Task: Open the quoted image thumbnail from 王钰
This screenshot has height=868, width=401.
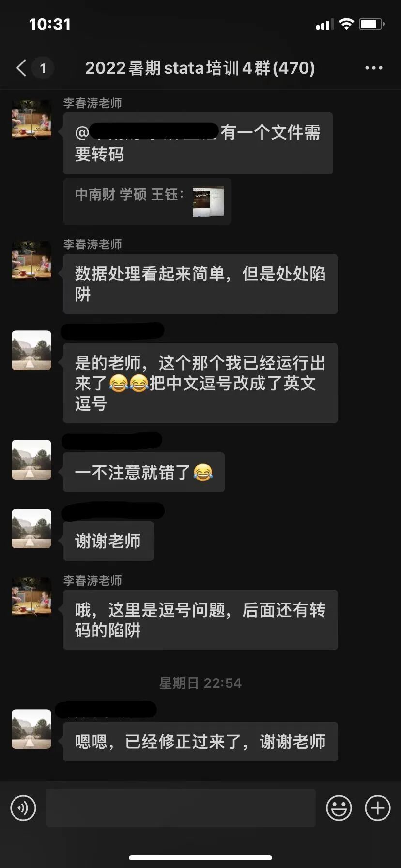Action: (x=208, y=201)
